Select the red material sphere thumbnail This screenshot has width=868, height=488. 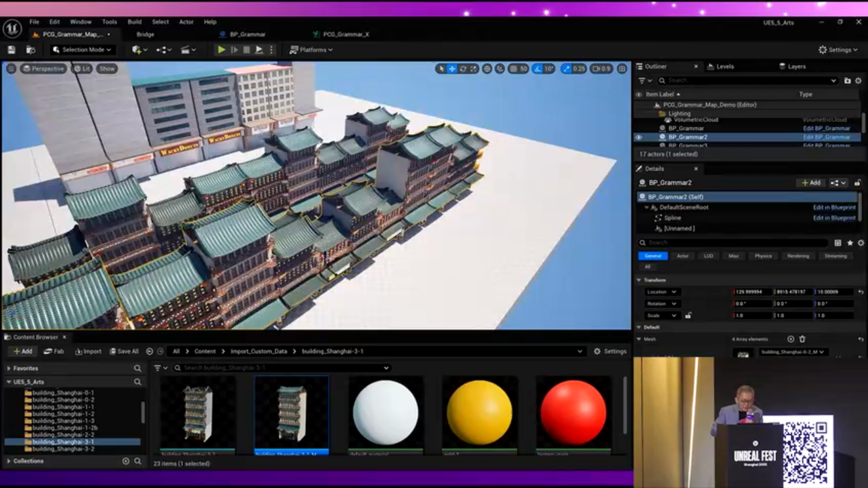[573, 412]
